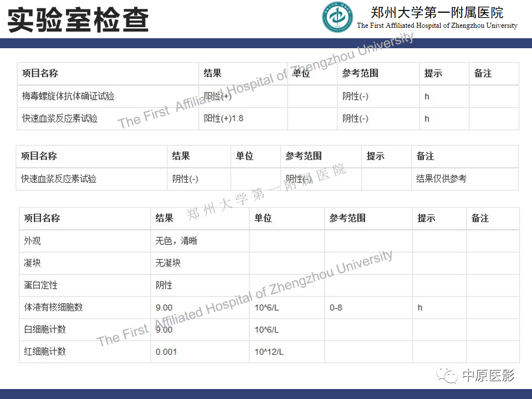The image size is (532, 399).
Task: Select the 体液有核细胞数 row name
Action: click(x=53, y=307)
